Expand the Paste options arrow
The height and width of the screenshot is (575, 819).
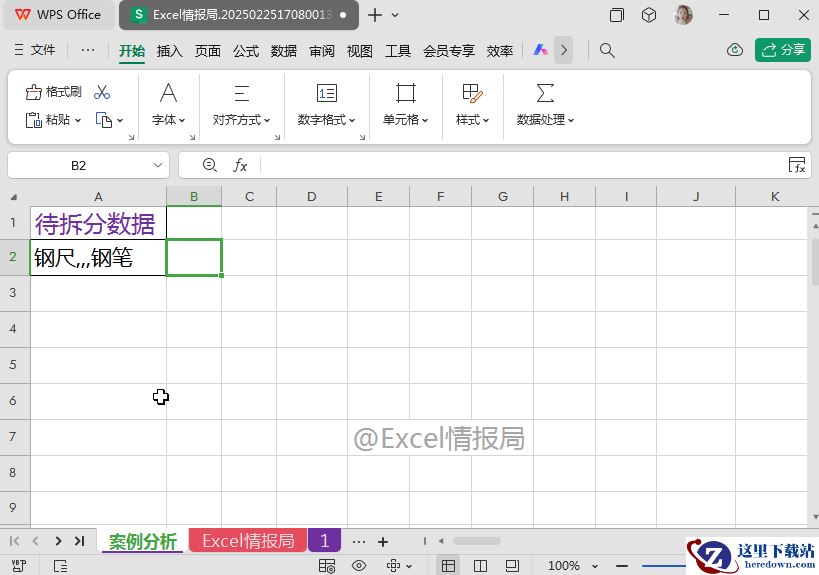[78, 121]
